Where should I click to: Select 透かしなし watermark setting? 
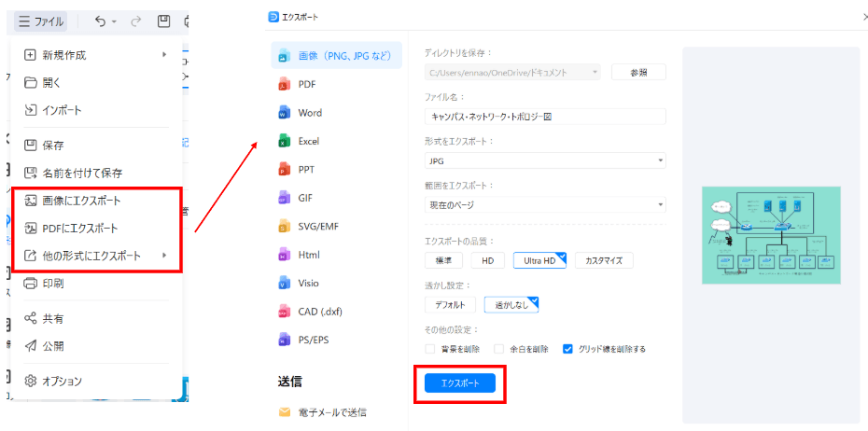pos(511,305)
